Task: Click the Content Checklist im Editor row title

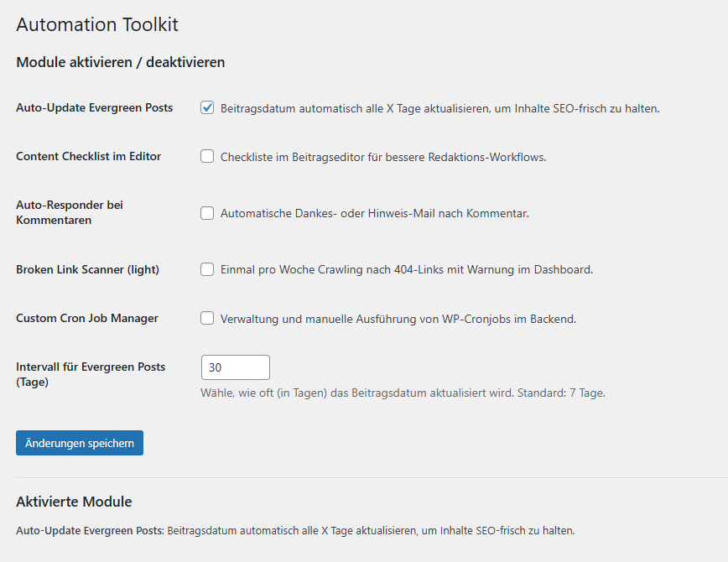Action: point(88,156)
